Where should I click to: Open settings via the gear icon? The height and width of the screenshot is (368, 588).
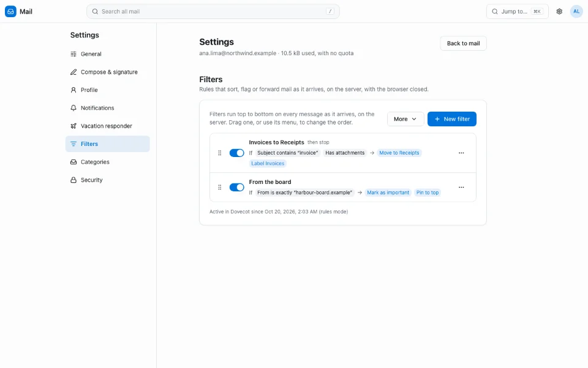tap(559, 12)
